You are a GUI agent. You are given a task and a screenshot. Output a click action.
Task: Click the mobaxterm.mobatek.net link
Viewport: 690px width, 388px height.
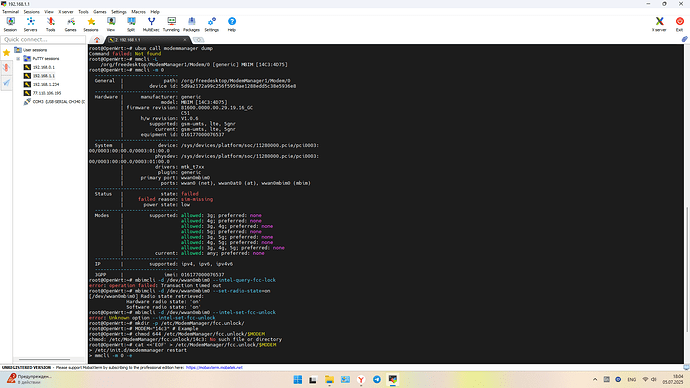tap(214, 367)
